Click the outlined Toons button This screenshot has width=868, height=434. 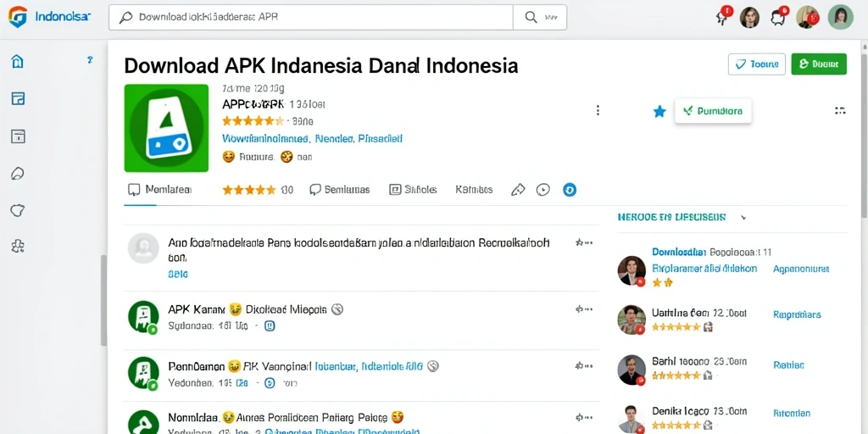(x=757, y=64)
